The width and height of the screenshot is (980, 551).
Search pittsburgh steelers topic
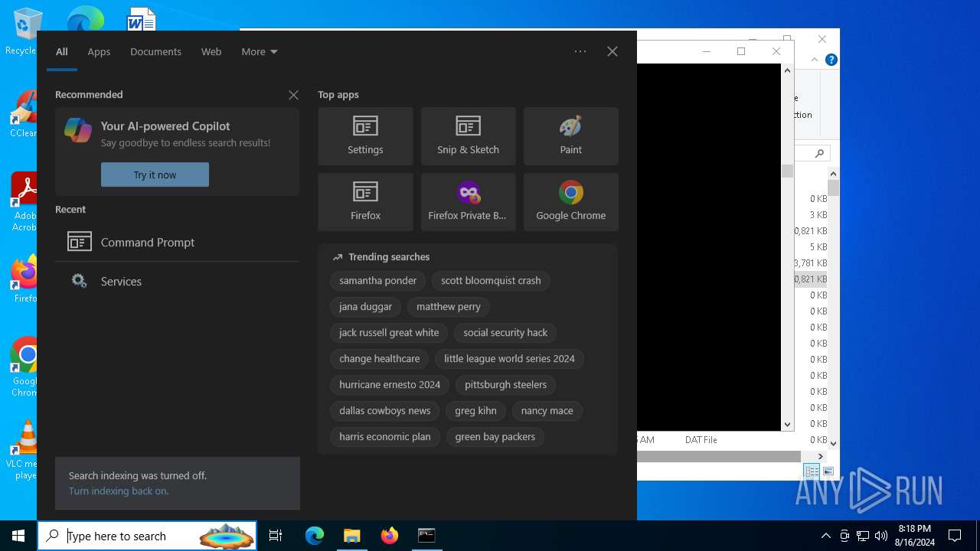pyautogui.click(x=506, y=385)
